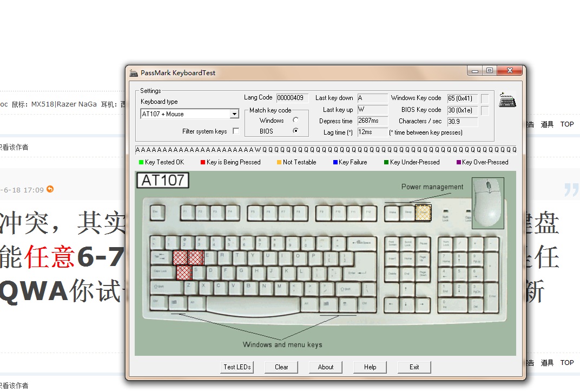Click the H key on the keyboard image
This screenshot has height=392, width=580.
tap(260, 273)
